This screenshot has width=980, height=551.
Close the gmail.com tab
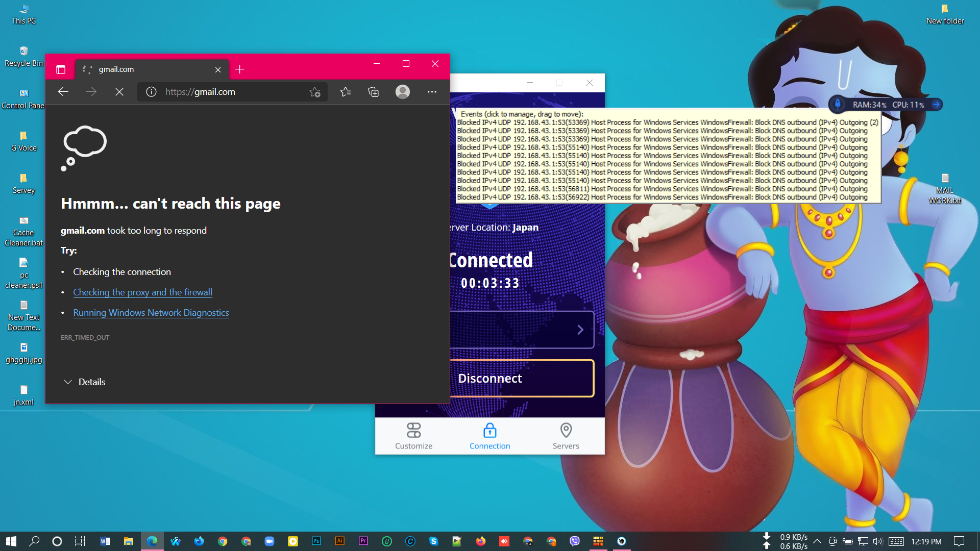(x=218, y=69)
